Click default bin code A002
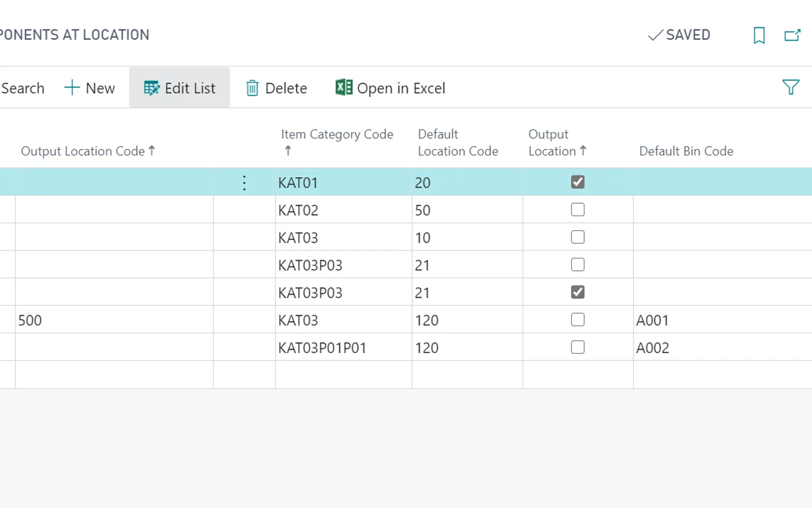Viewport: 812px width, 508px height. (723, 347)
